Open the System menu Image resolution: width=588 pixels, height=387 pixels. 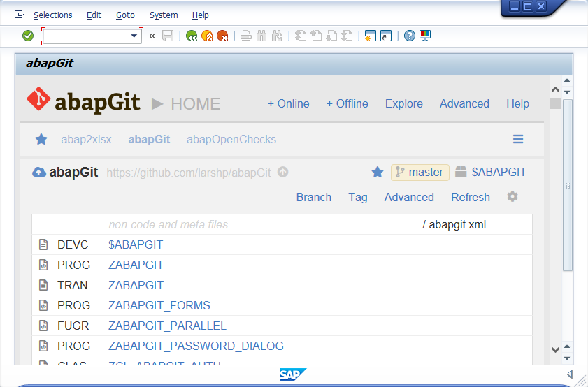pyautogui.click(x=164, y=15)
